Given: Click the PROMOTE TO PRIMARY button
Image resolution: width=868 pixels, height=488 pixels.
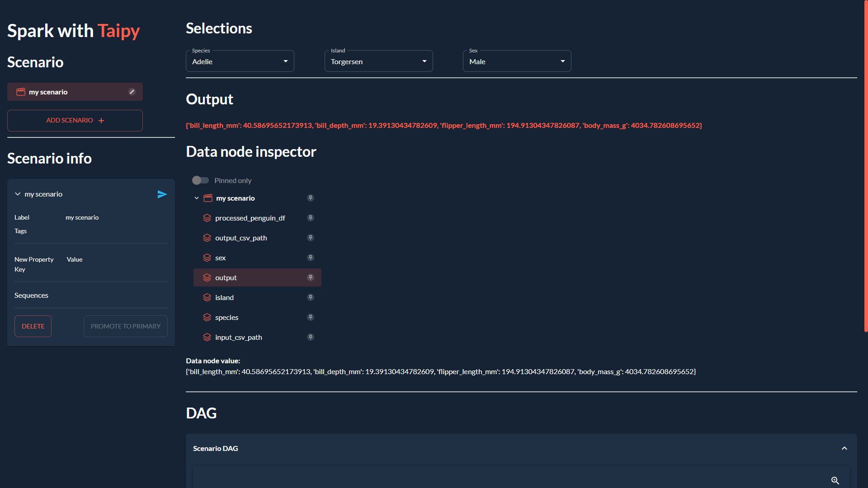Looking at the screenshot, I should [126, 326].
